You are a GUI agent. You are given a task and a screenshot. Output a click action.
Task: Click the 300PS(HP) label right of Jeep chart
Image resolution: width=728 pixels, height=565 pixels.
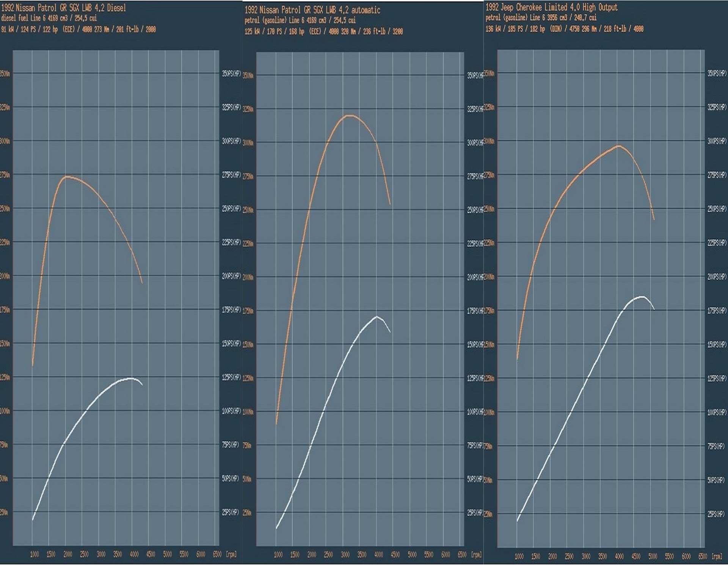click(x=717, y=141)
